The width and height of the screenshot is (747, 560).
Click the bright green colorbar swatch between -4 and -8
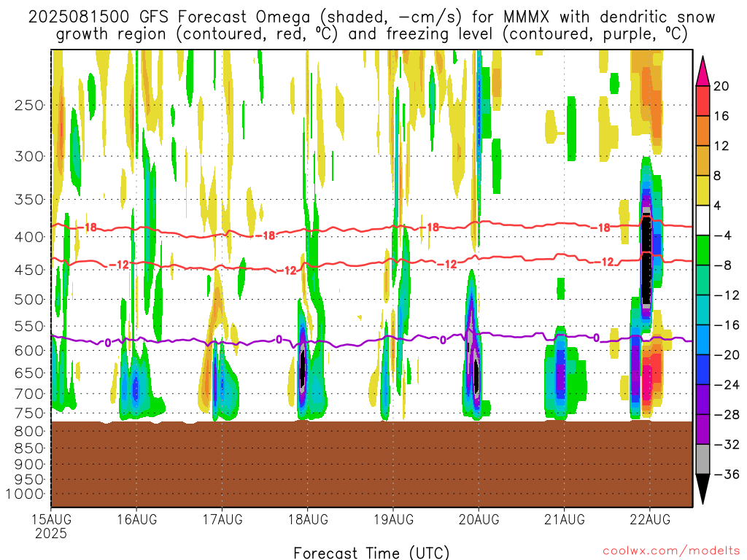[703, 251]
